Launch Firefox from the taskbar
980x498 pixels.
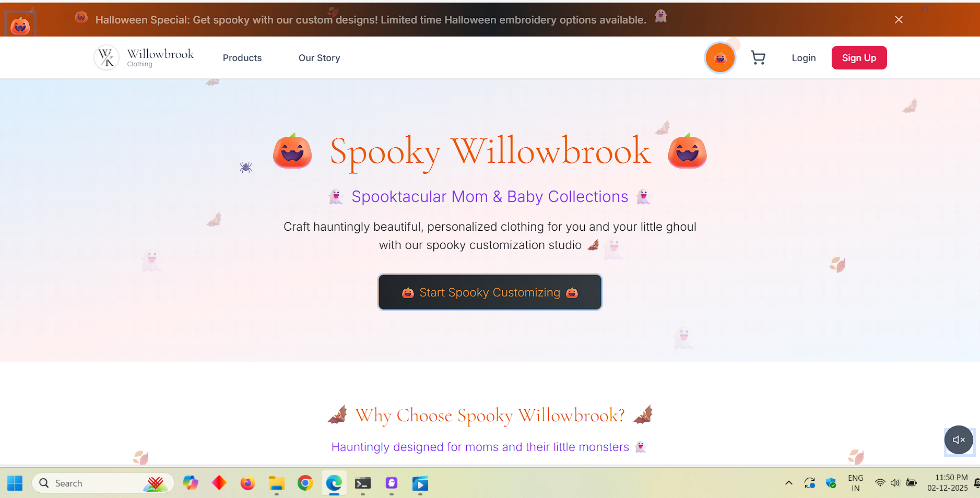tap(247, 483)
